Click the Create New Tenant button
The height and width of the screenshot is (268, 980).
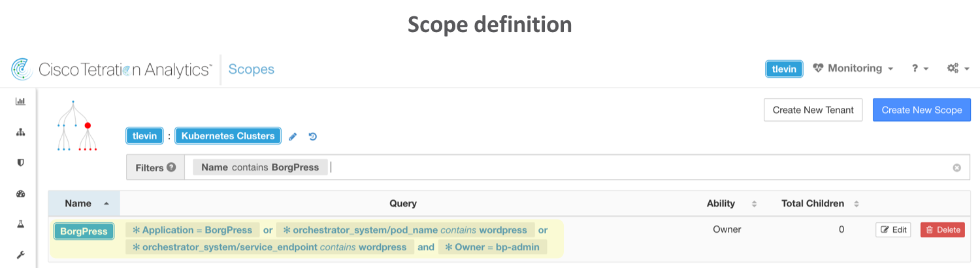[x=813, y=110]
